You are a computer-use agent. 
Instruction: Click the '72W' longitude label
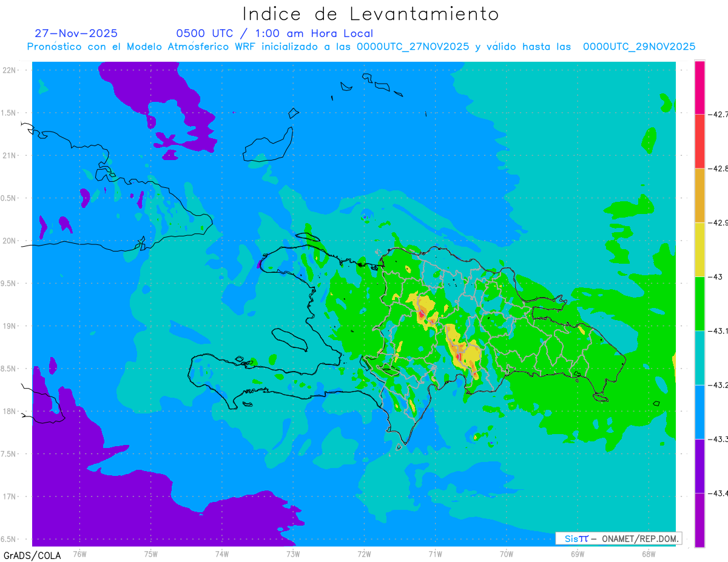[365, 554]
